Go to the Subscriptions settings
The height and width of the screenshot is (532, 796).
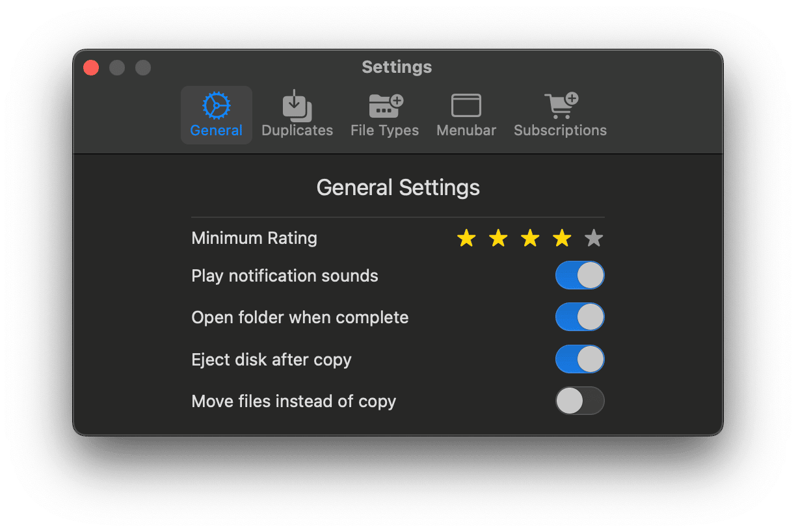point(559,115)
